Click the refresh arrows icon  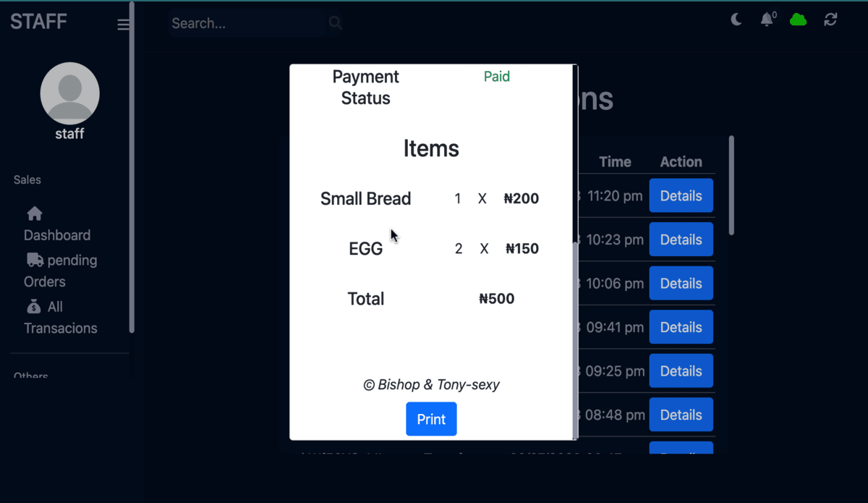click(x=830, y=20)
